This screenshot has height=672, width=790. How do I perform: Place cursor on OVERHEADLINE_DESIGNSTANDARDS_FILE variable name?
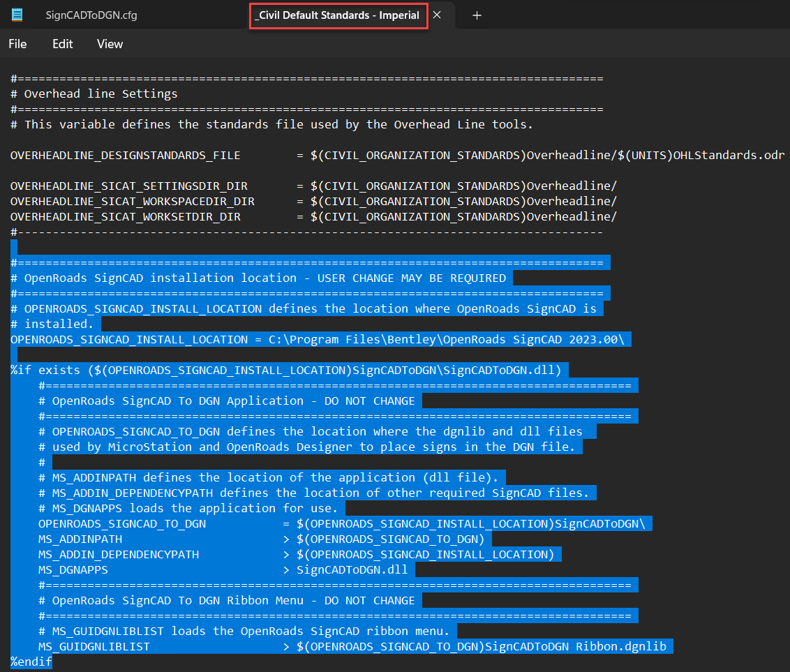(126, 155)
